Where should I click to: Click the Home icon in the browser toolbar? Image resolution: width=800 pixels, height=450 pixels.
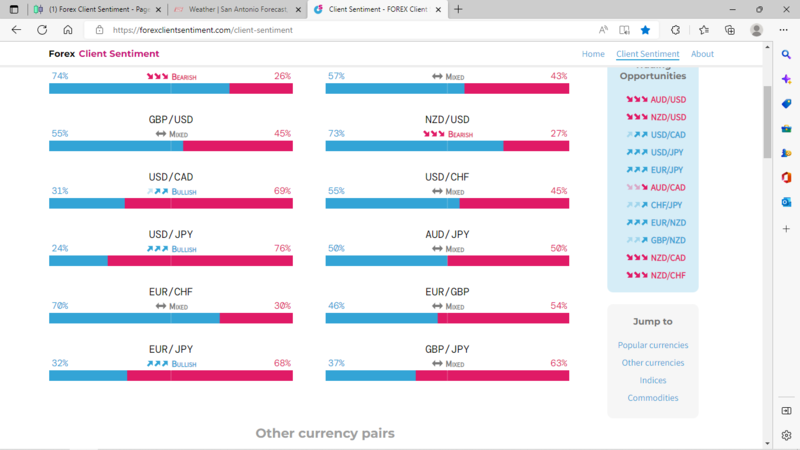pos(68,30)
